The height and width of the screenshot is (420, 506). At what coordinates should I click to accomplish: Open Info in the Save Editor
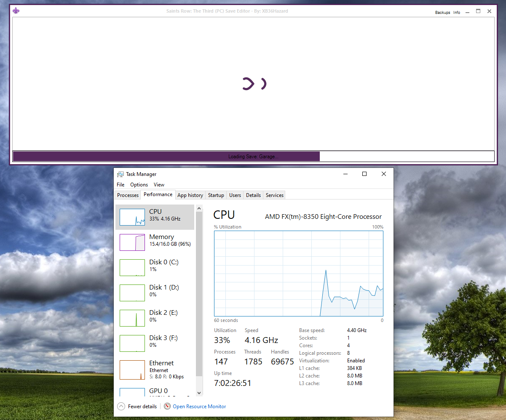pyautogui.click(x=457, y=13)
